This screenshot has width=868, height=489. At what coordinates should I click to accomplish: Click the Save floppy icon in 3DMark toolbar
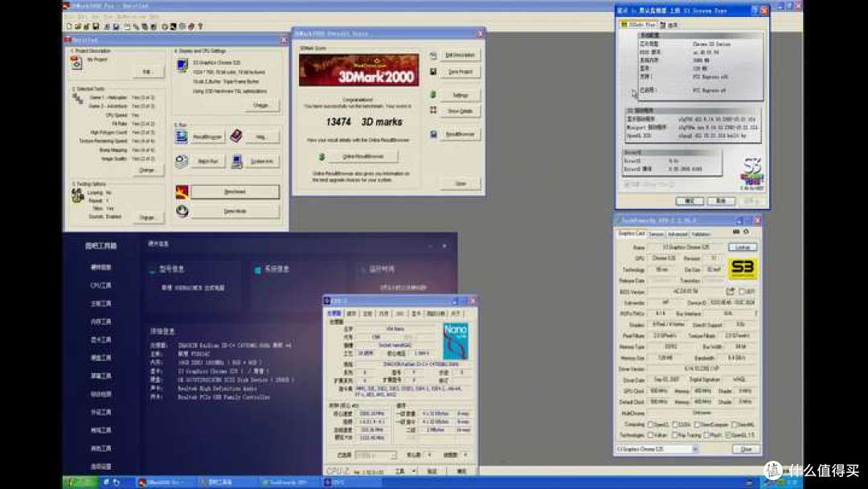pyautogui.click(x=96, y=26)
